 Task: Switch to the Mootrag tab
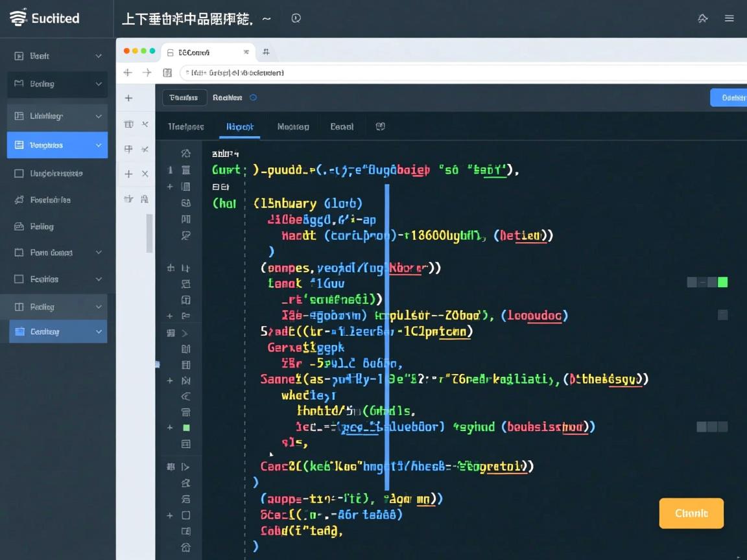tap(293, 126)
